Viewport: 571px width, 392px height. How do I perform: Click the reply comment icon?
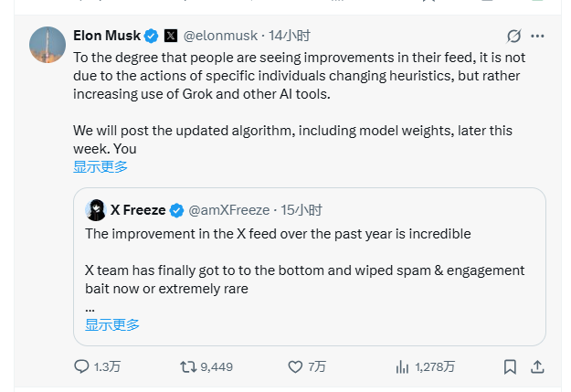click(x=81, y=366)
